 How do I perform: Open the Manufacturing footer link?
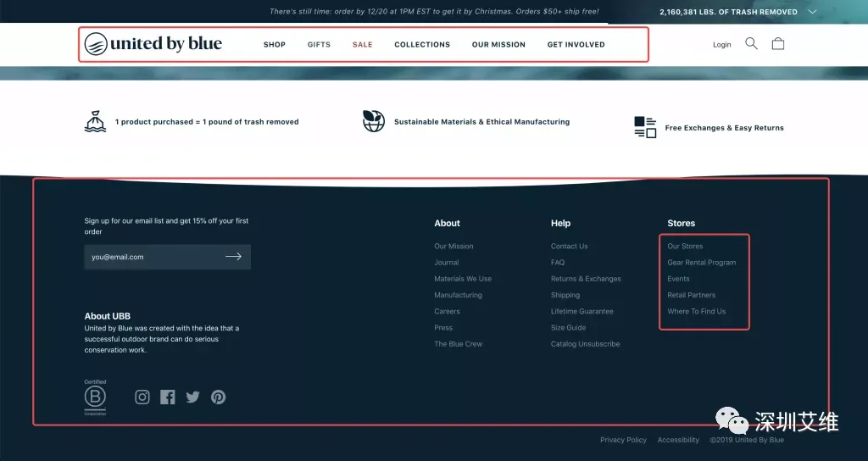tap(459, 295)
